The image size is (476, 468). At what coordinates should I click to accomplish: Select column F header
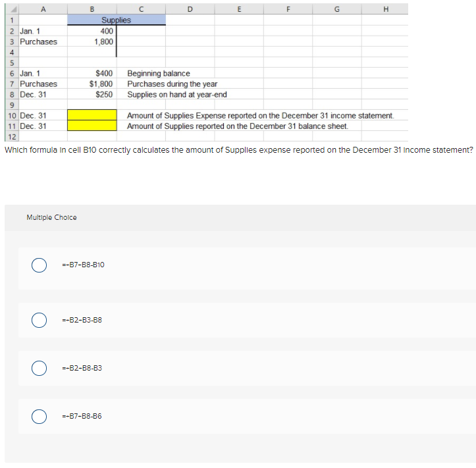[288, 9]
